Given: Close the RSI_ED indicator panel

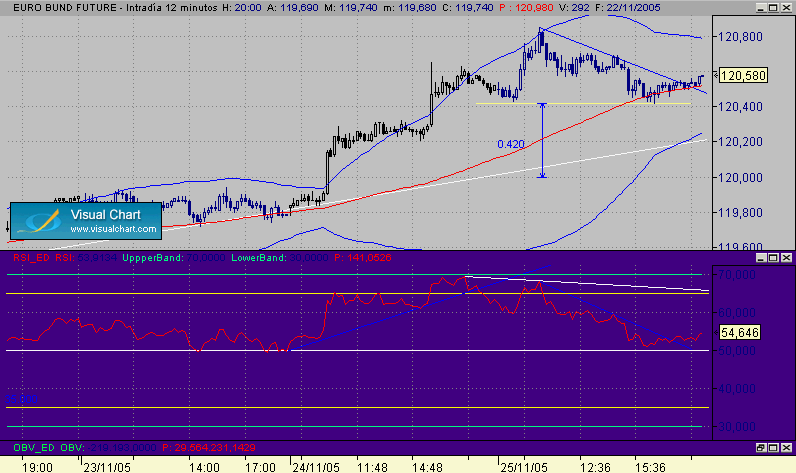Looking at the screenshot, I should coord(786,258).
